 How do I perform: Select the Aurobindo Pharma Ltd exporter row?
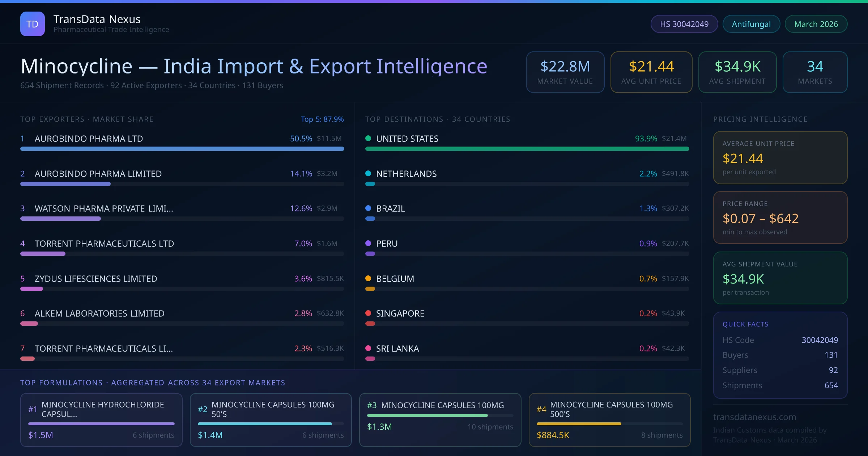(x=89, y=139)
